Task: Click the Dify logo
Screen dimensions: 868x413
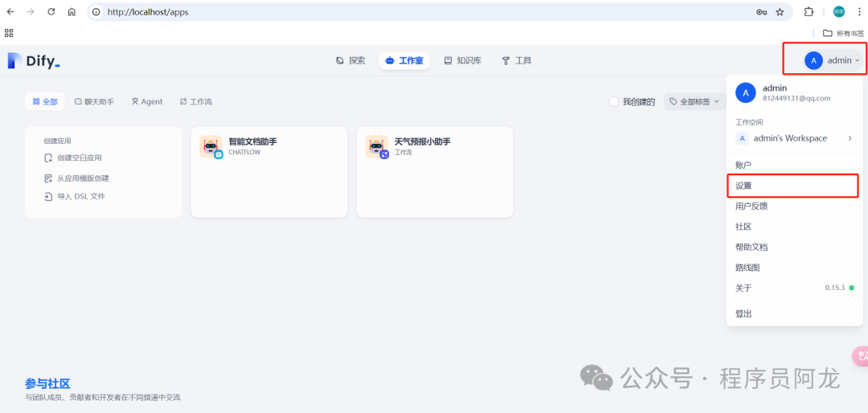Action: click(34, 61)
